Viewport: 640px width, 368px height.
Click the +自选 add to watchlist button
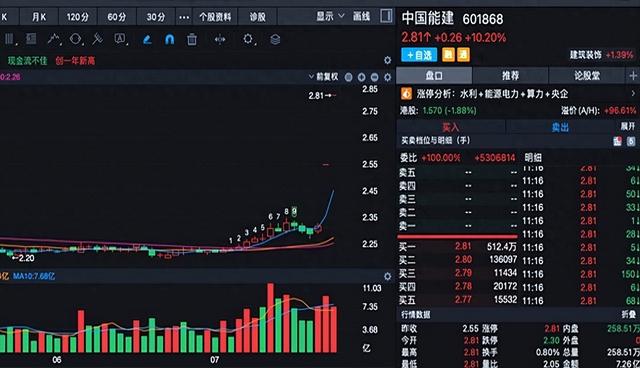click(x=419, y=55)
